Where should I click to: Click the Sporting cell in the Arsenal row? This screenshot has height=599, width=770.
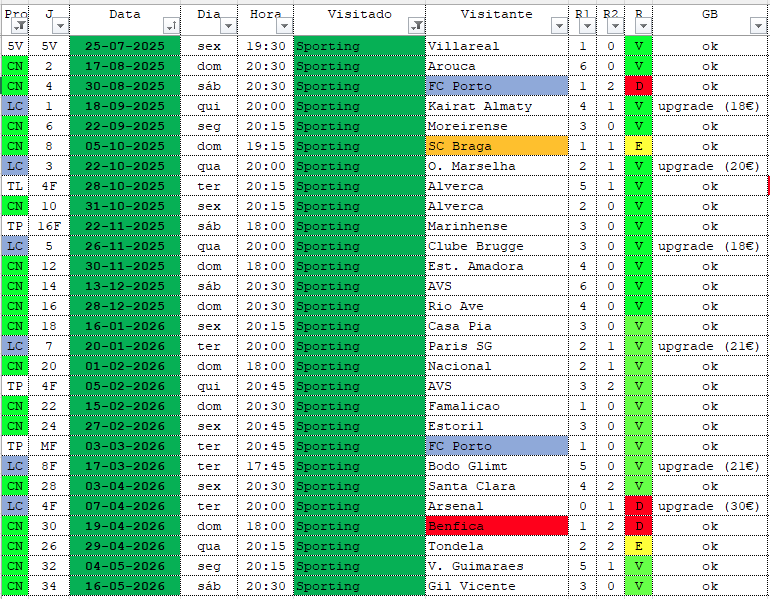click(359, 506)
